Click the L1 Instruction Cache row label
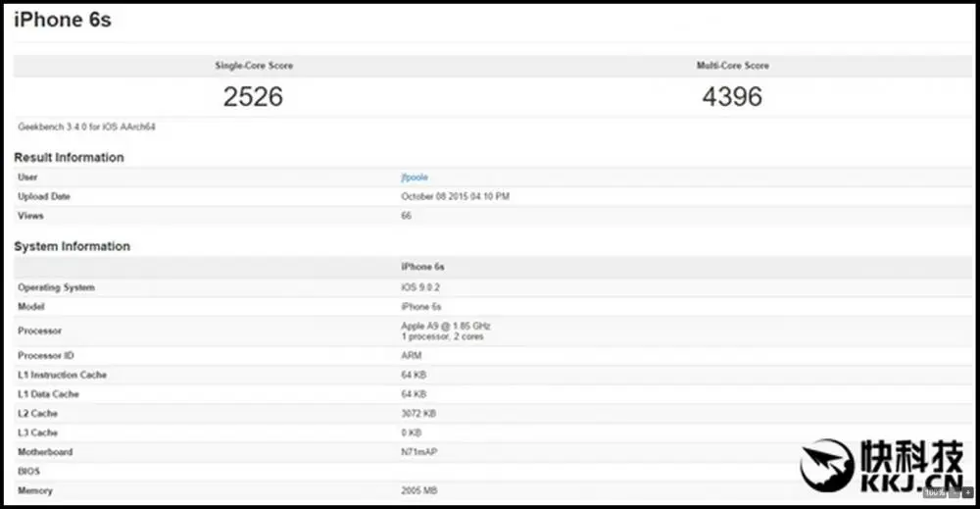 (62, 376)
